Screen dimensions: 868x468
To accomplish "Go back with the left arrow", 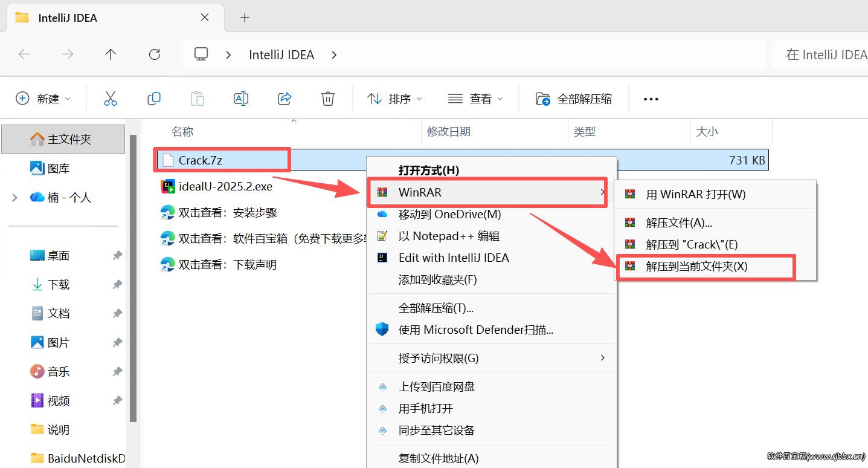I will point(24,54).
